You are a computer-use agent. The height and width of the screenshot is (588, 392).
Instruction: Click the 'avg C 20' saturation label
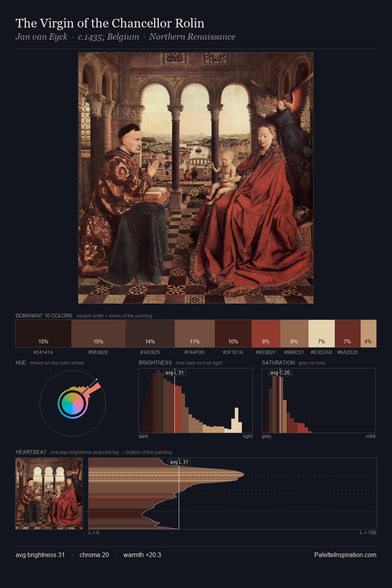click(x=280, y=373)
